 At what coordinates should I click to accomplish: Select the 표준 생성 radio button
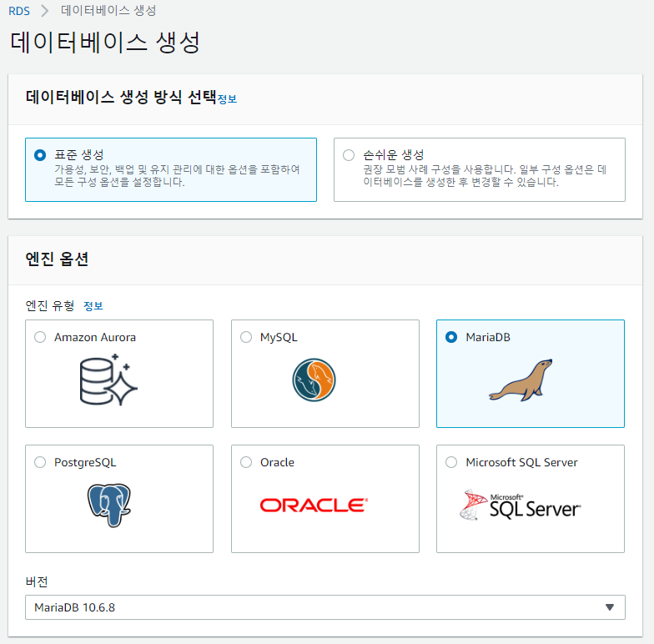click(40, 155)
